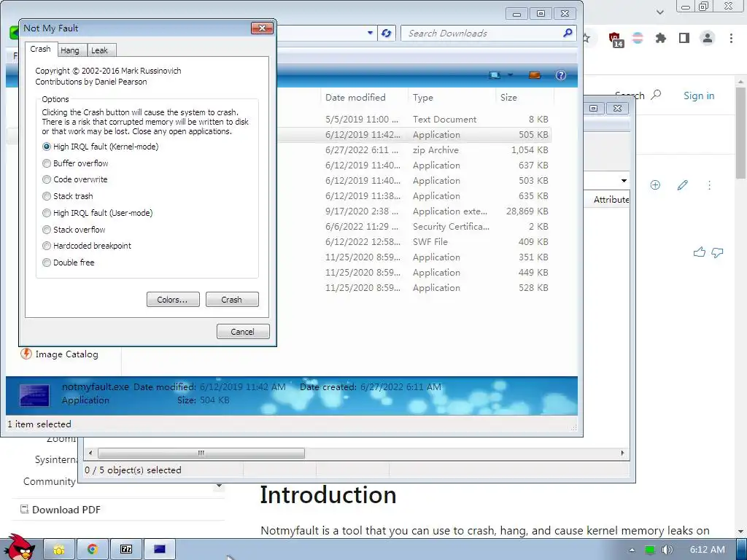747x560 pixels.
Task: Open 7-Zip from the taskbar
Action: [x=126, y=550]
